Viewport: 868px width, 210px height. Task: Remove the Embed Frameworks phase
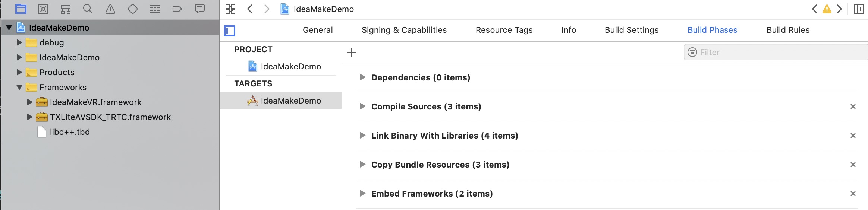[853, 194]
